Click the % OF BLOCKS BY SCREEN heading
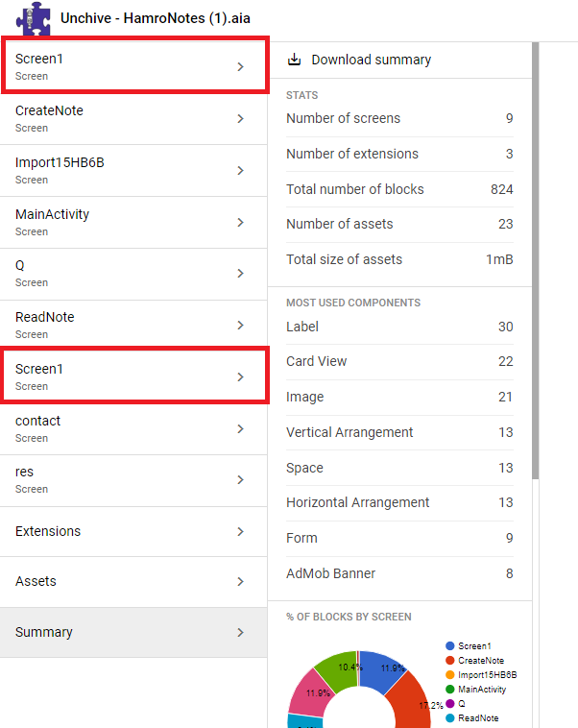This screenshot has height=728, width=578. pos(349,617)
